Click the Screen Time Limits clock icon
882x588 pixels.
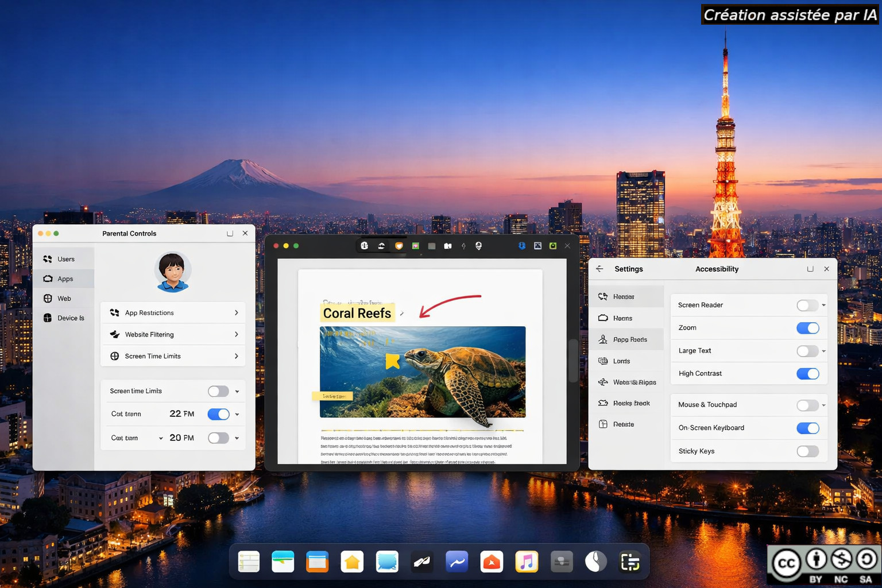click(115, 356)
